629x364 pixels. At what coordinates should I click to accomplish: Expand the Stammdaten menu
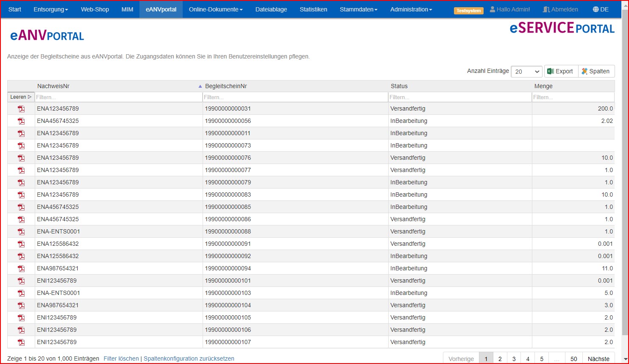click(359, 9)
